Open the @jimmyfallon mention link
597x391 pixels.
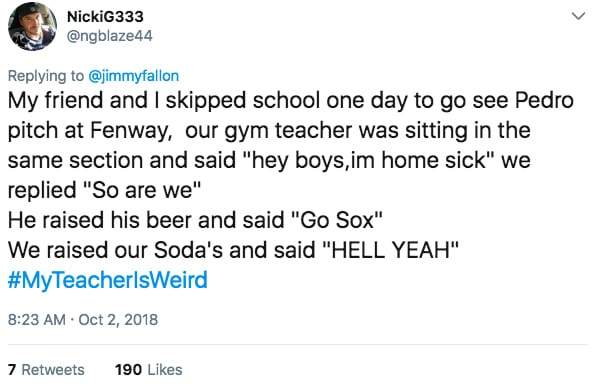click(133, 76)
